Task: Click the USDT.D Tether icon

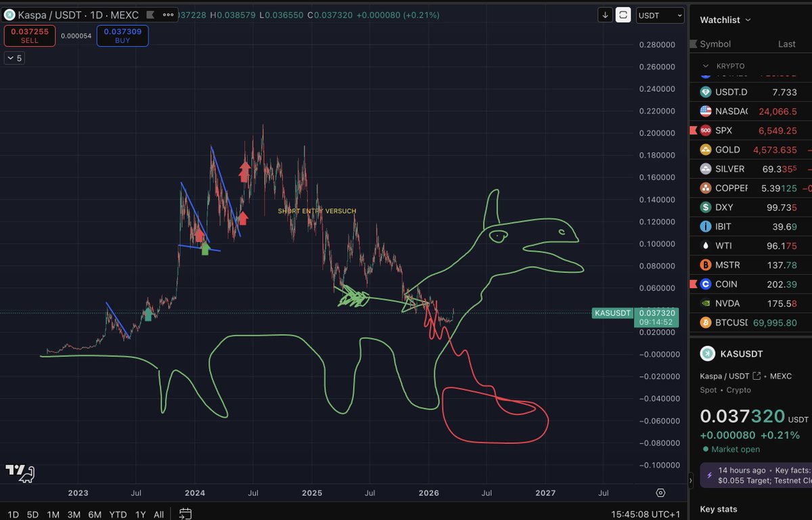Action: [x=706, y=92]
